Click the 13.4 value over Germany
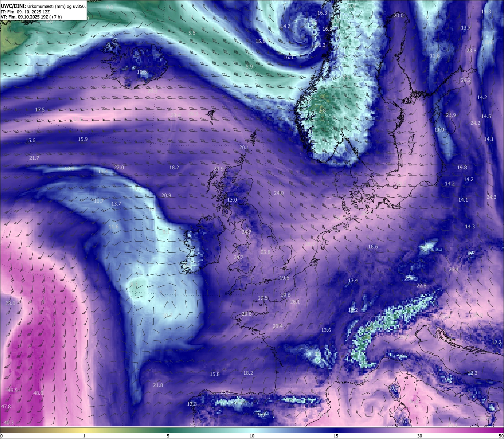Viewport: 504px width, 439px height. click(353, 281)
